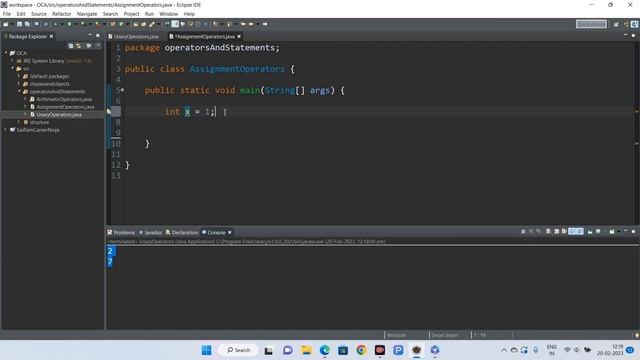Click the Quick Access search field
The width and height of the screenshot is (640, 360).
591,24
